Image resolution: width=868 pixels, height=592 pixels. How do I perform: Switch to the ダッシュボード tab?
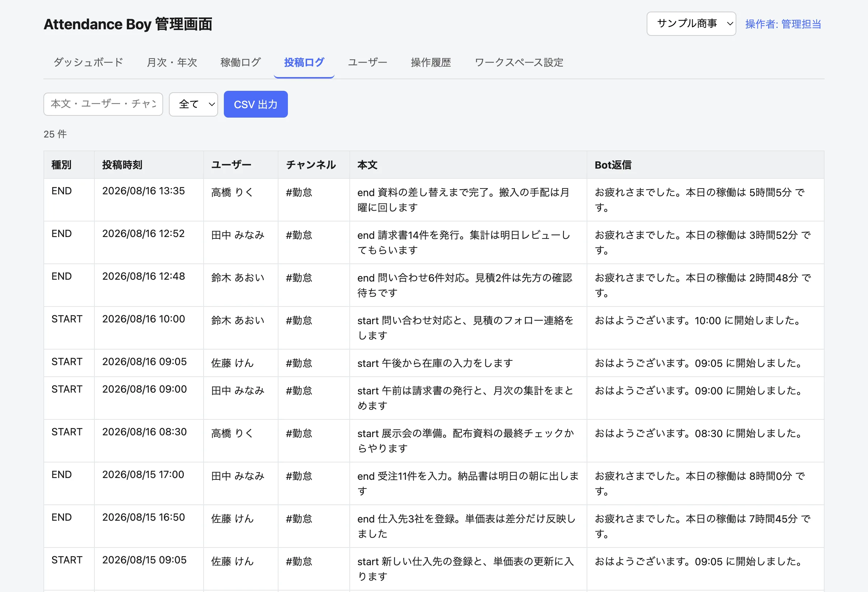pyautogui.click(x=88, y=62)
